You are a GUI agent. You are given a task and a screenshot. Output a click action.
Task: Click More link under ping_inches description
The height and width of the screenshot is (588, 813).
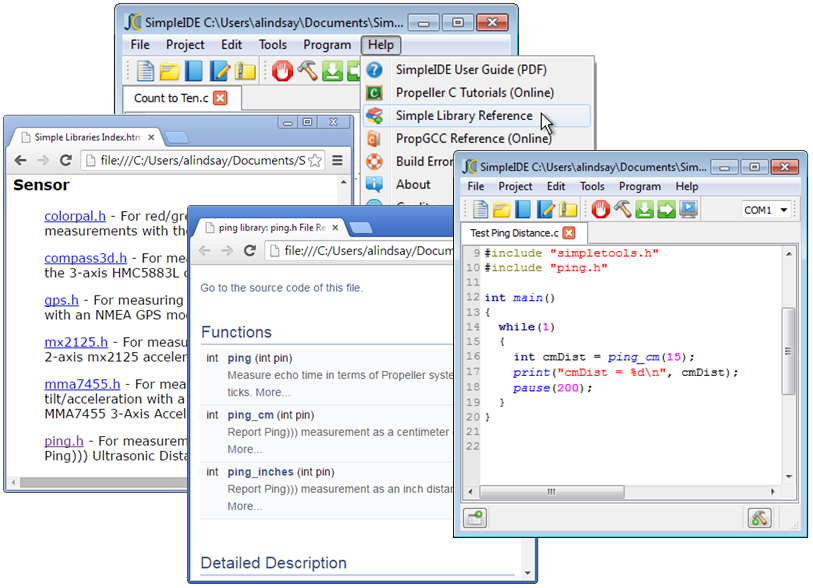click(245, 506)
